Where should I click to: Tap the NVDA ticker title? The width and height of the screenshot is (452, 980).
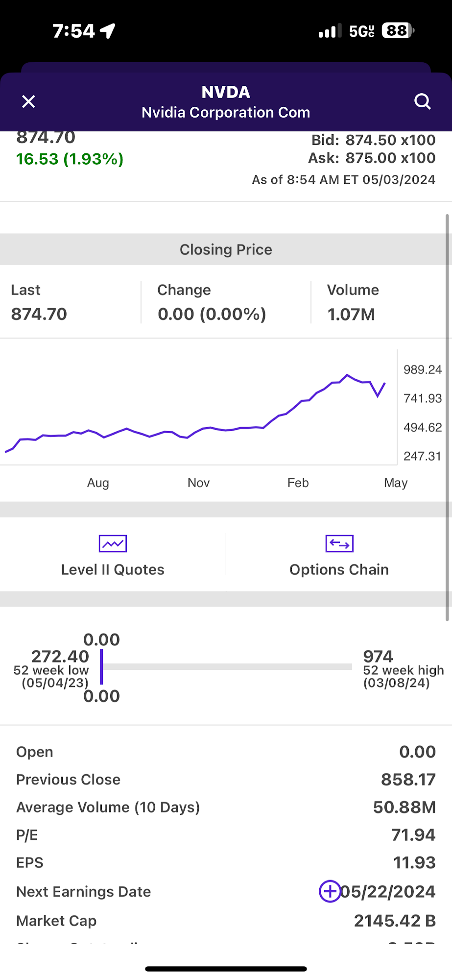point(226,92)
